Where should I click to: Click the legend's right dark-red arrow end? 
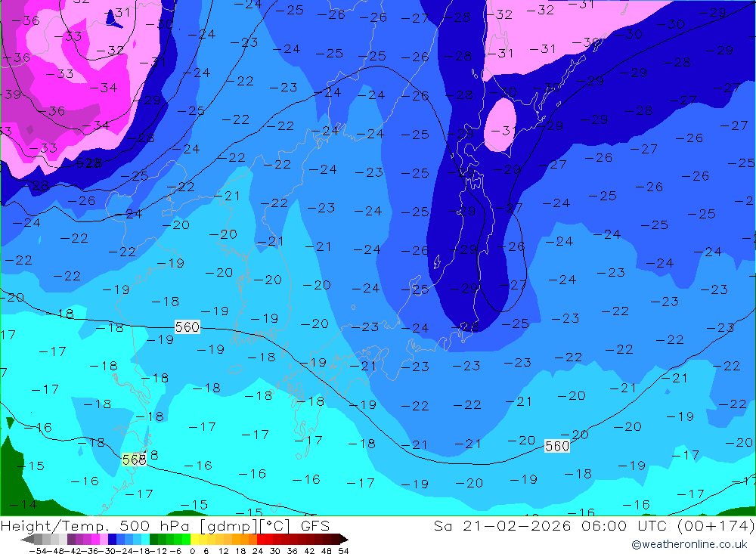343,539
